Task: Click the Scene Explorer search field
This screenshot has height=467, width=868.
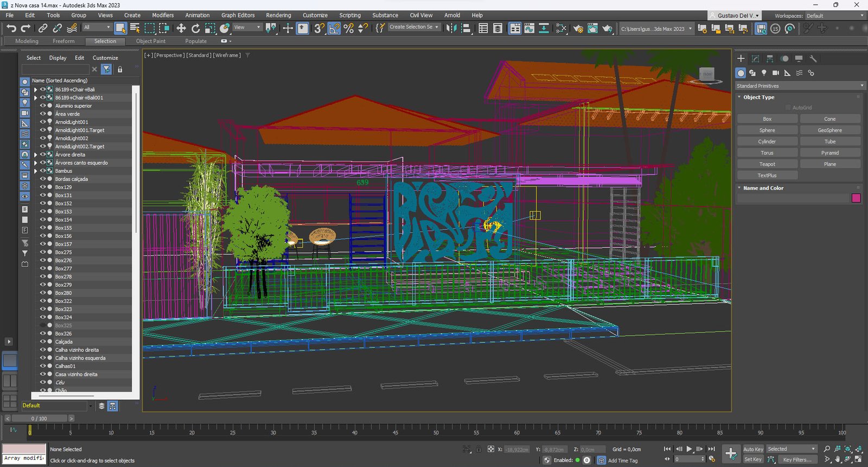Action: coord(55,69)
